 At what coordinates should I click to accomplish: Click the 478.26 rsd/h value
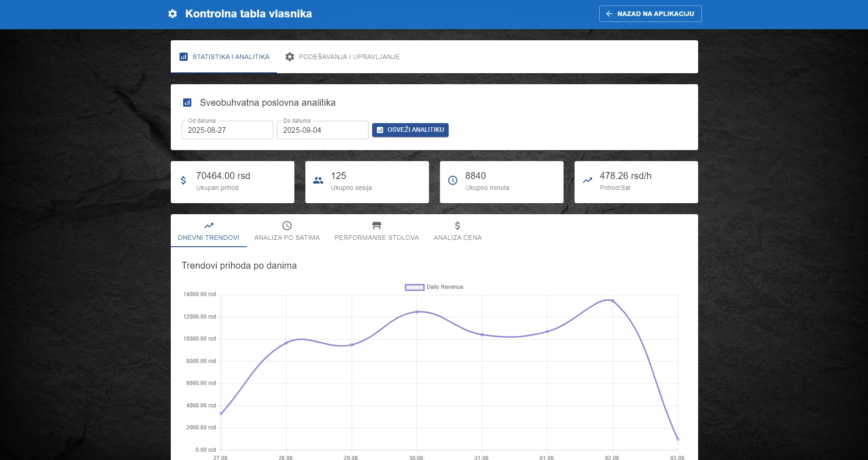625,176
